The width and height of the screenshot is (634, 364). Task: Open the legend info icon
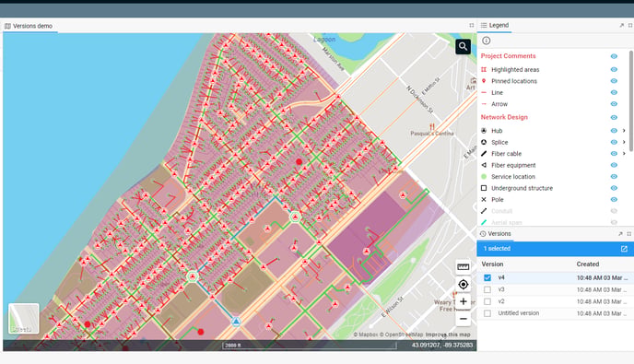click(x=486, y=41)
